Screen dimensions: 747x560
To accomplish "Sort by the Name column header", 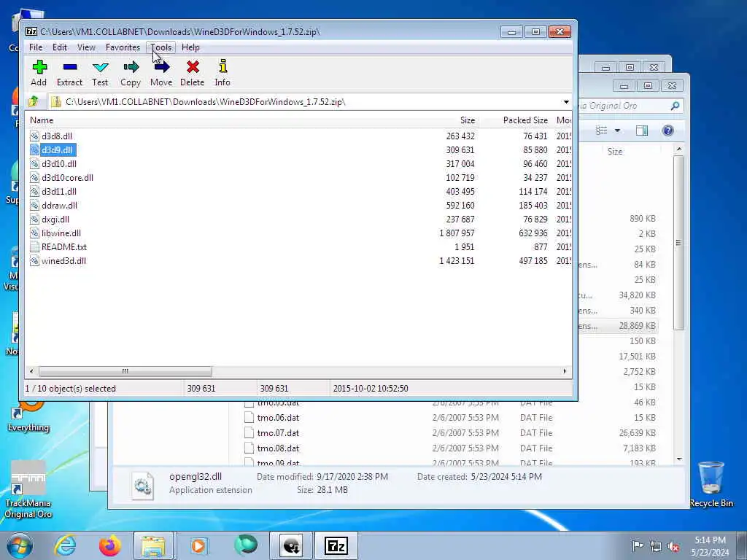I will coord(42,120).
